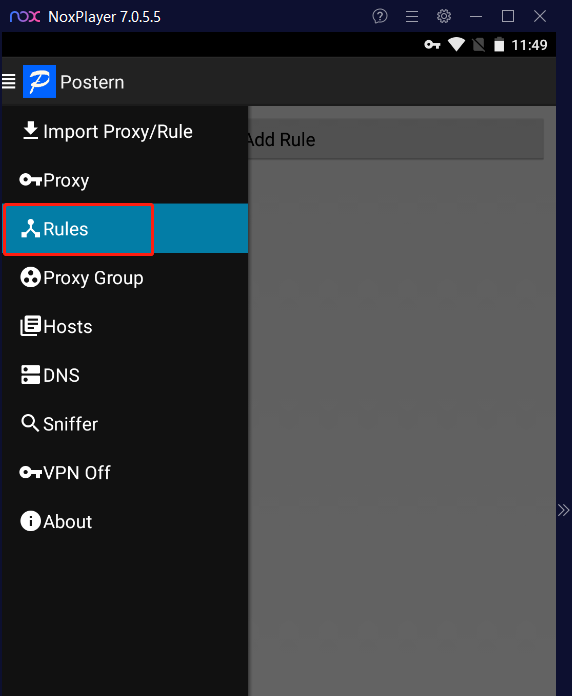The width and height of the screenshot is (572, 696).
Task: Click the DNS server icon
Action: click(30, 375)
